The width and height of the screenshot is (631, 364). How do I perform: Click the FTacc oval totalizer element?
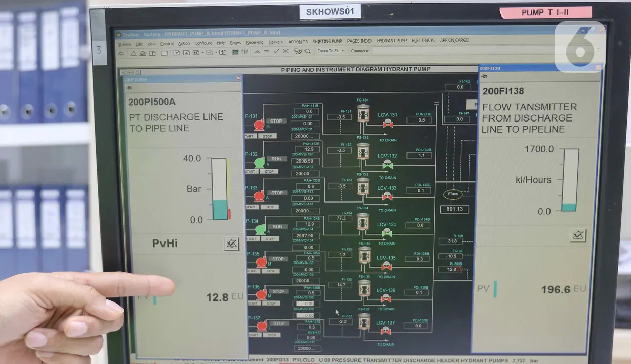454,195
